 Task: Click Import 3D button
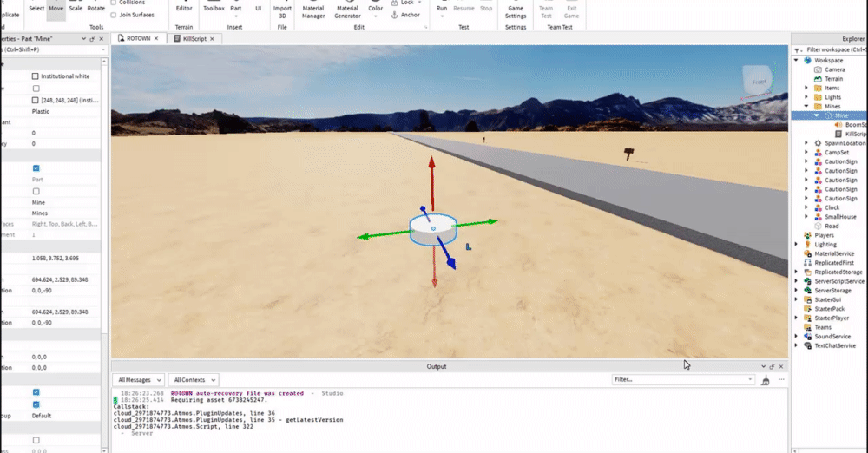tap(282, 10)
